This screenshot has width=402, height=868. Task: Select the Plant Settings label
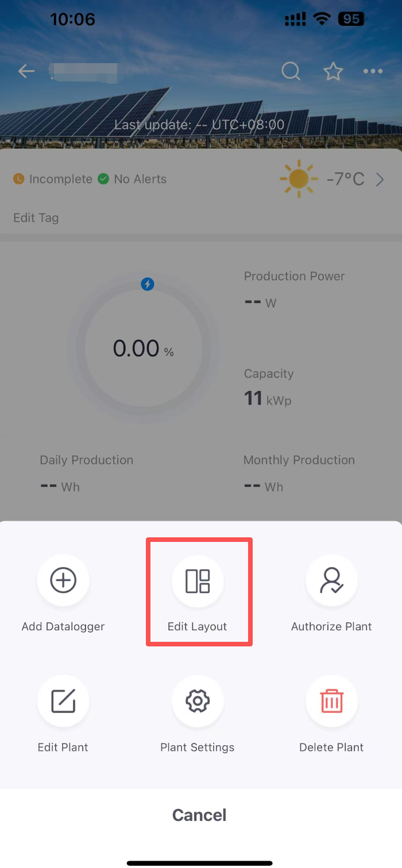(x=198, y=747)
